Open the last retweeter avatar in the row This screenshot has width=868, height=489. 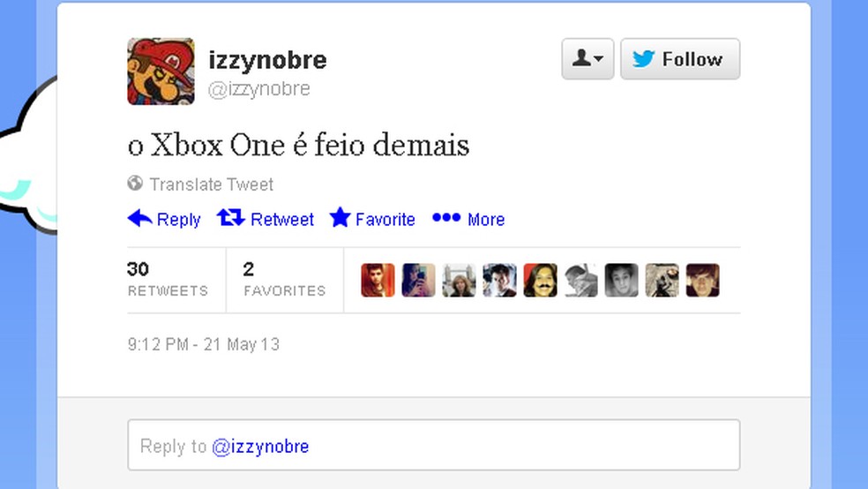(703, 280)
